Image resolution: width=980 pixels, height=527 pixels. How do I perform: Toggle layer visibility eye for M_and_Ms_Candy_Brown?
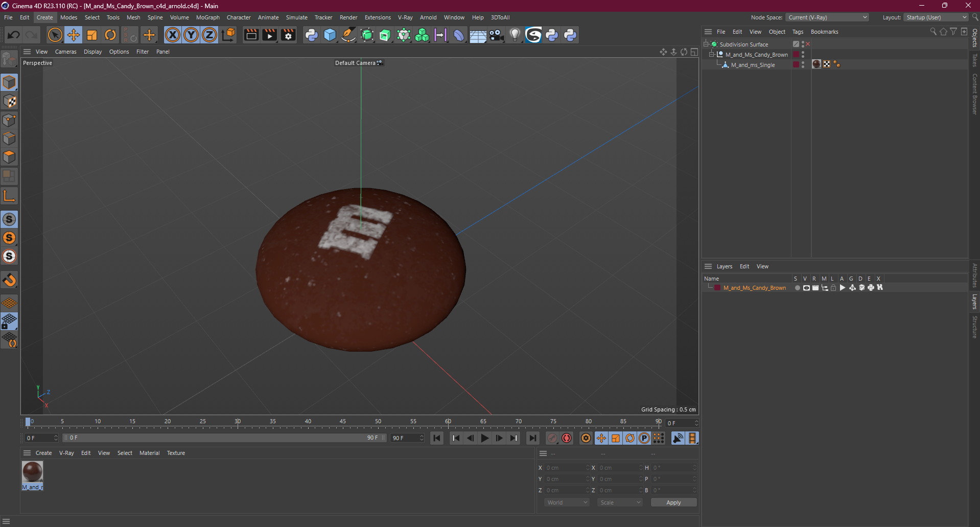tap(806, 288)
